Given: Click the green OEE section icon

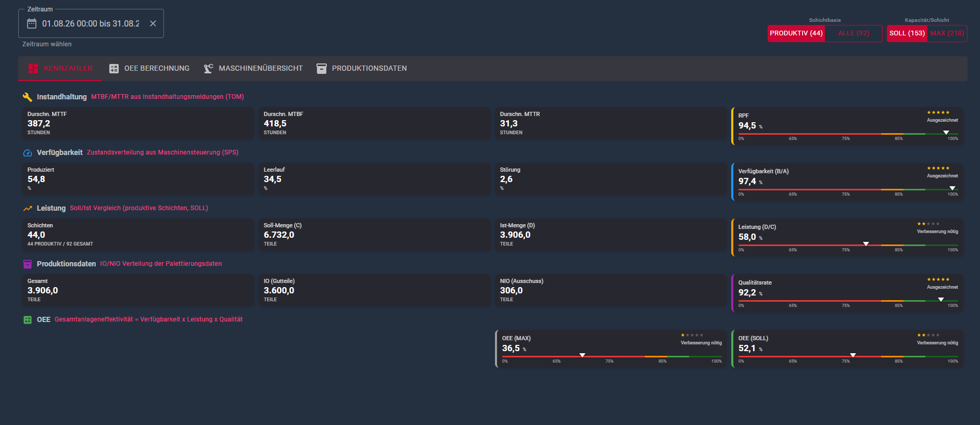Looking at the screenshot, I should coord(28,320).
